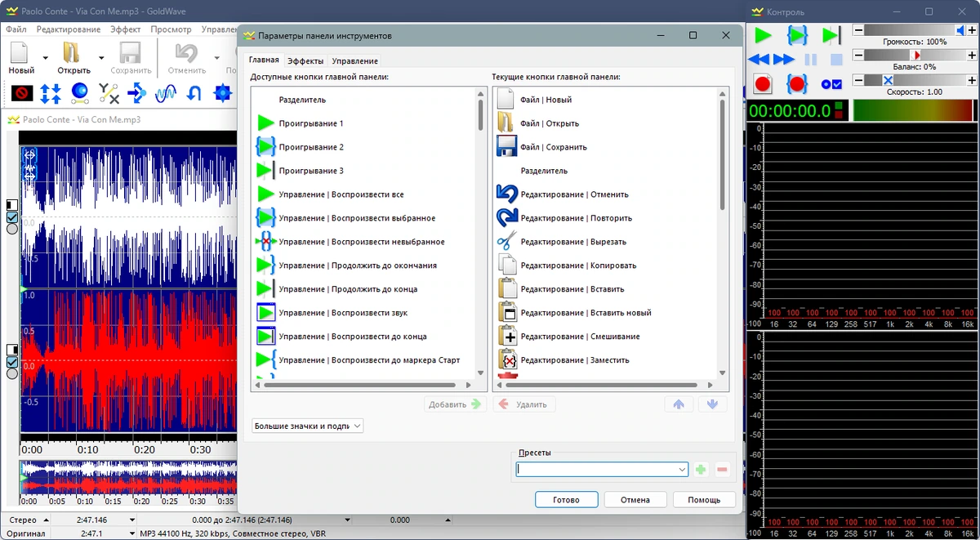The height and width of the screenshot is (540, 980).
Task: Open the Большие значки и подписи dropdown
Action: pos(307,426)
